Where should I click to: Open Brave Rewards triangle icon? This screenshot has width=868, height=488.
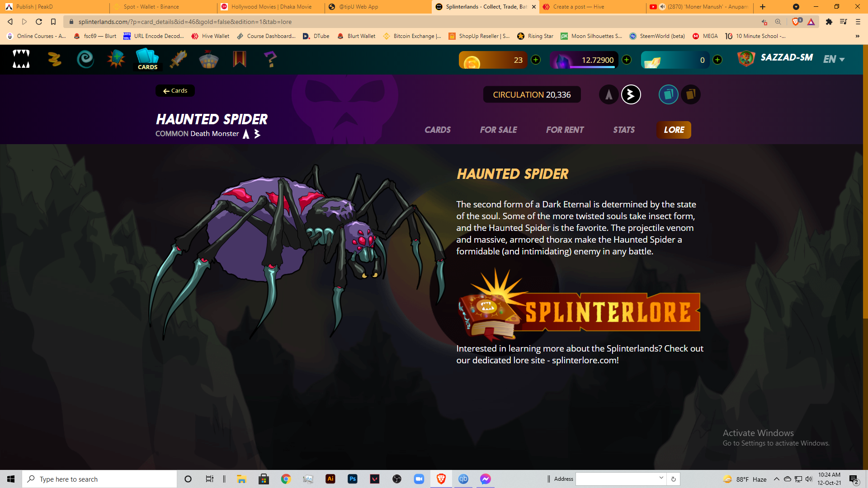coord(811,22)
